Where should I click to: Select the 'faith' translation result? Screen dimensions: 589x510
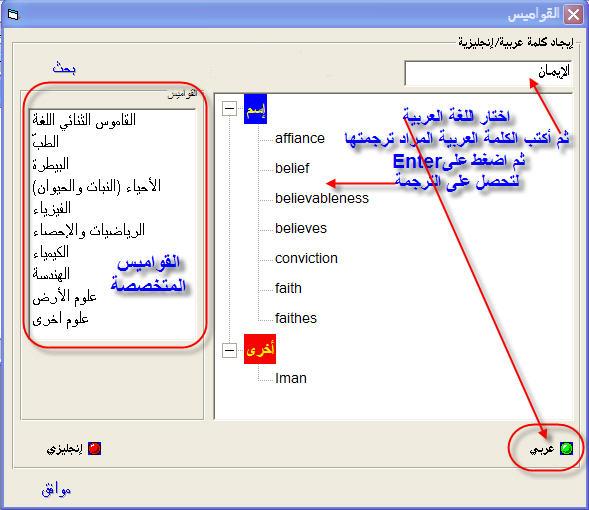tap(288, 288)
